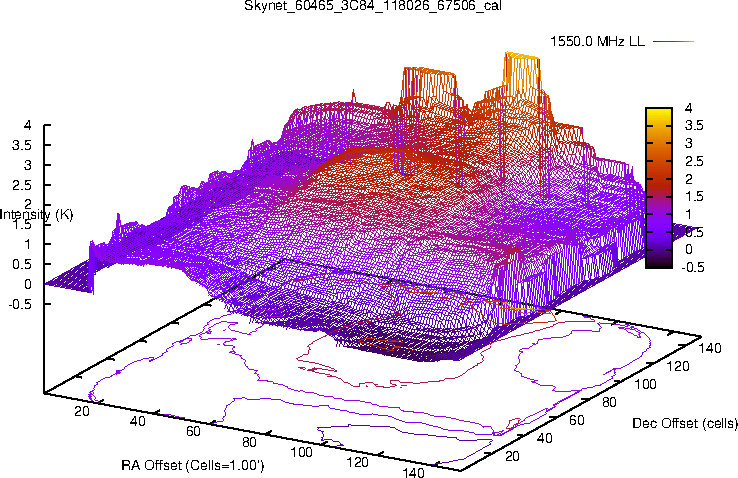The height and width of the screenshot is (478, 738).
Task: Select value 2.5 on the Intensity axis
Action: [22, 185]
